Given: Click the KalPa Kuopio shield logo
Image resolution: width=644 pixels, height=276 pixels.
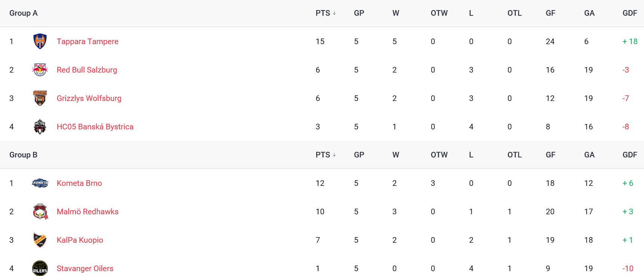Looking at the screenshot, I should click(x=40, y=240).
